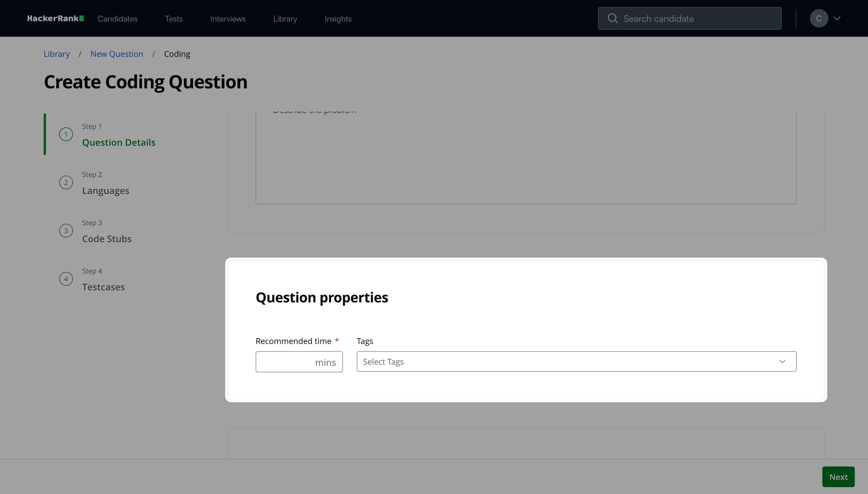This screenshot has width=868, height=494.
Task: Click the HackerRank logo
Action: pos(55,18)
